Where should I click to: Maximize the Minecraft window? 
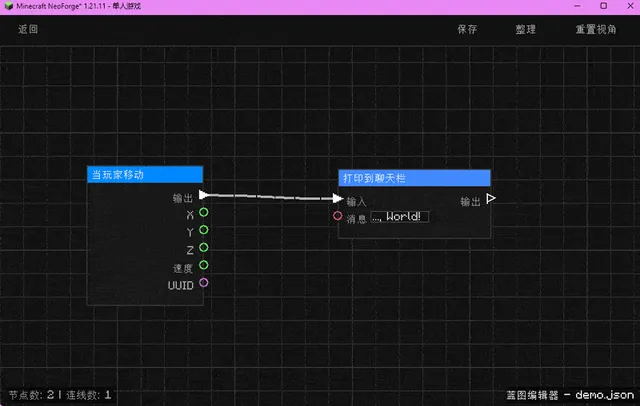[604, 6]
